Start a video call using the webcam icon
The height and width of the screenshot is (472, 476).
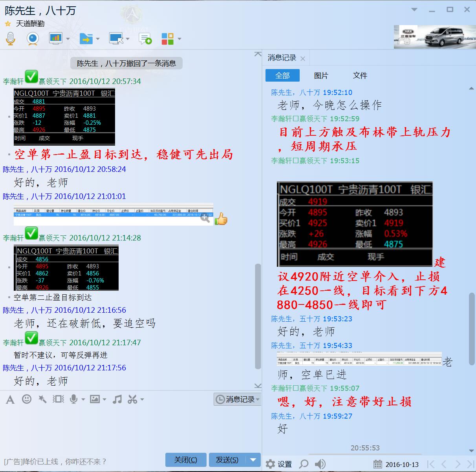[x=32, y=38]
